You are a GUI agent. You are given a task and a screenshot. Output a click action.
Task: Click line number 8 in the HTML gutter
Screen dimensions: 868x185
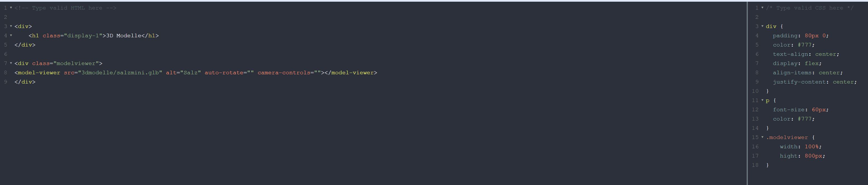5,73
